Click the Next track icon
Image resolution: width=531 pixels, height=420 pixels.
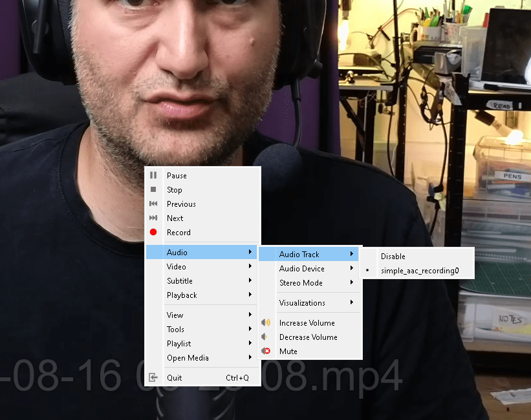[x=153, y=218]
